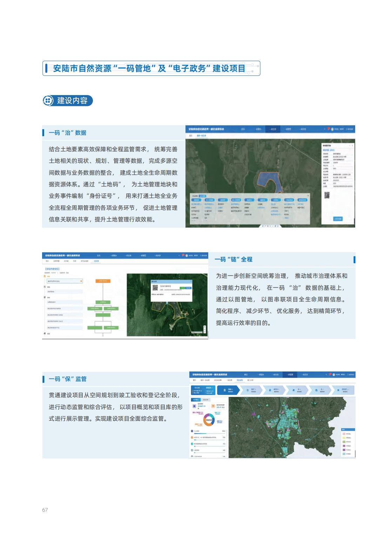This screenshot has height=536, width=392.
Task: Click the green button in the middle map popup
Action: pyautogui.click(x=182, y=288)
